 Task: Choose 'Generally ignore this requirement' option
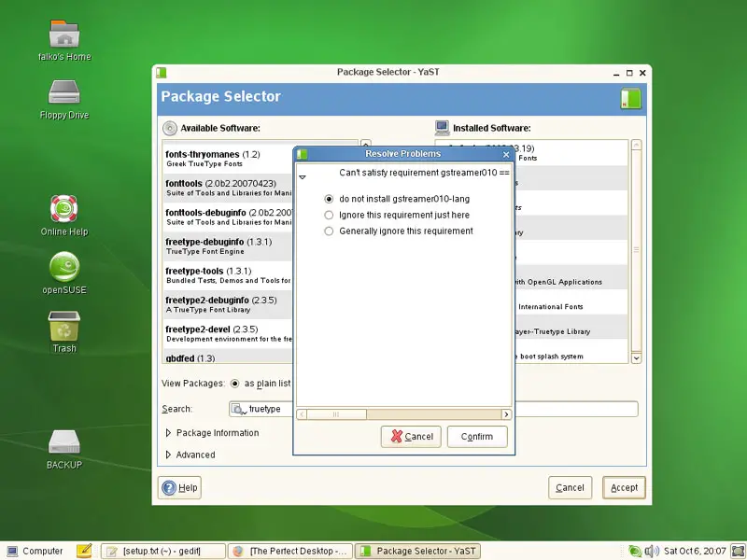pos(329,231)
